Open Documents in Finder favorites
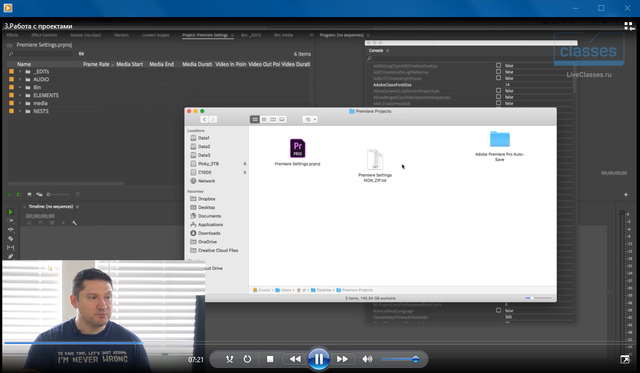 [205, 216]
